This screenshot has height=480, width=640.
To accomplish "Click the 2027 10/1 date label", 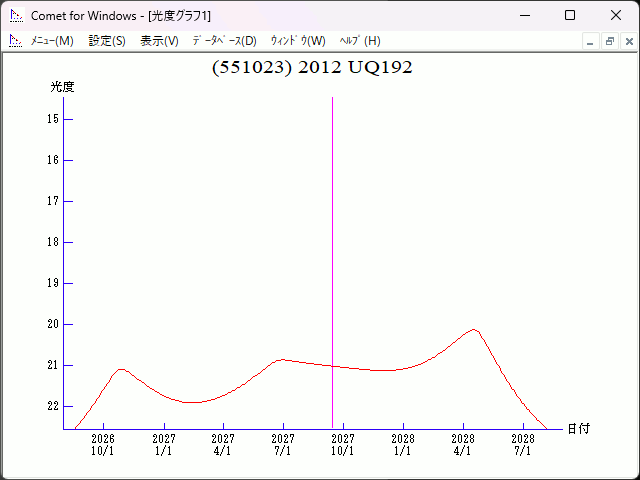I will pyautogui.click(x=343, y=445).
